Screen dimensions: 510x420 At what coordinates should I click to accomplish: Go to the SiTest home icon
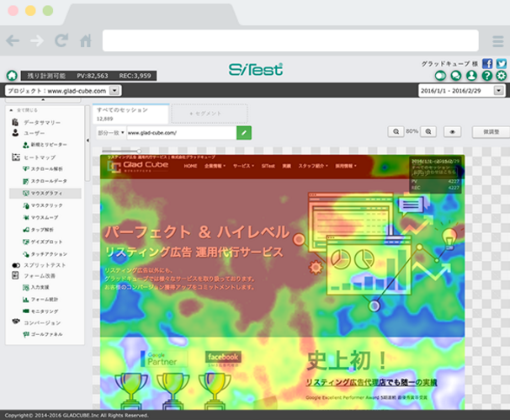click(x=12, y=76)
